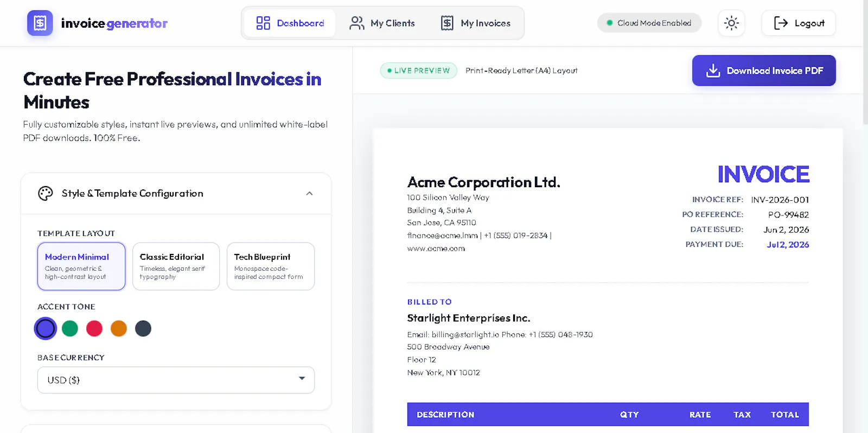
Task: Select the green accent tone
Action: (x=70, y=328)
